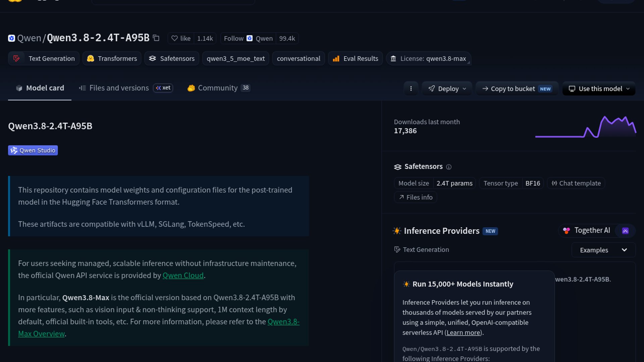
Task: Click the downloads last month chart
Action: 585,127
